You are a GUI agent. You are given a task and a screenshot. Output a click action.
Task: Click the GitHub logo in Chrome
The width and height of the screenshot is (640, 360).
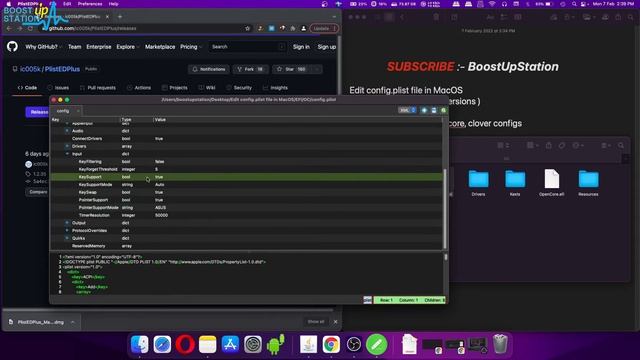[x=12, y=47]
